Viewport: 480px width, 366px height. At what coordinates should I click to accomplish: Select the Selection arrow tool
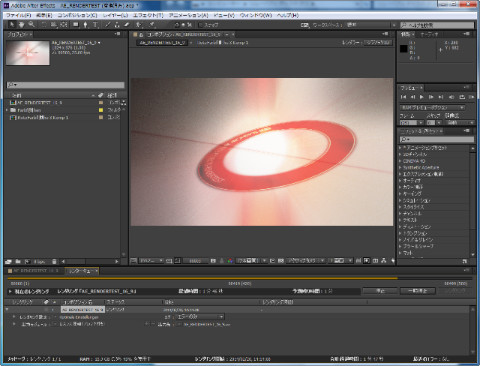point(12,25)
